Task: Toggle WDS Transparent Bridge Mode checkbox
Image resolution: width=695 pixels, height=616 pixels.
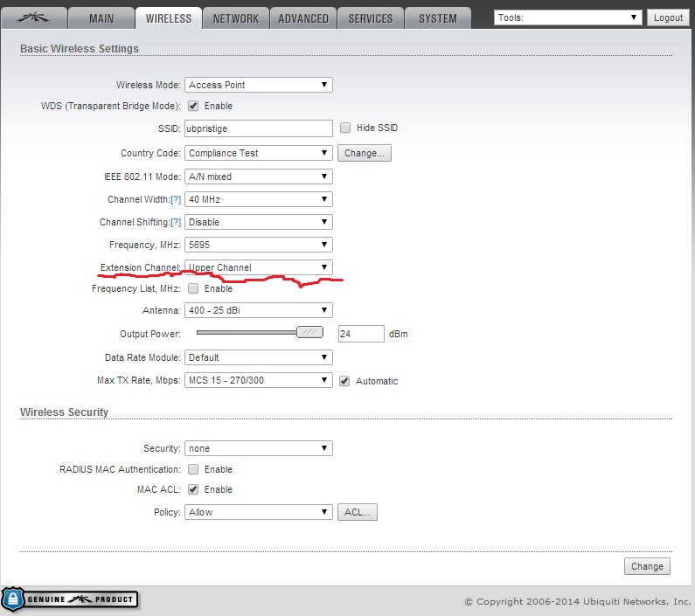Action: pyautogui.click(x=193, y=106)
